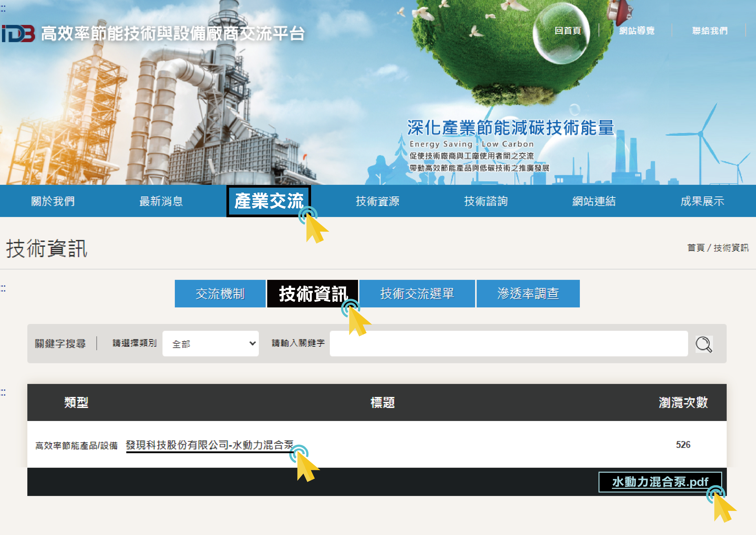
Task: Open 網站連結 in the navigation menu
Action: click(x=594, y=201)
